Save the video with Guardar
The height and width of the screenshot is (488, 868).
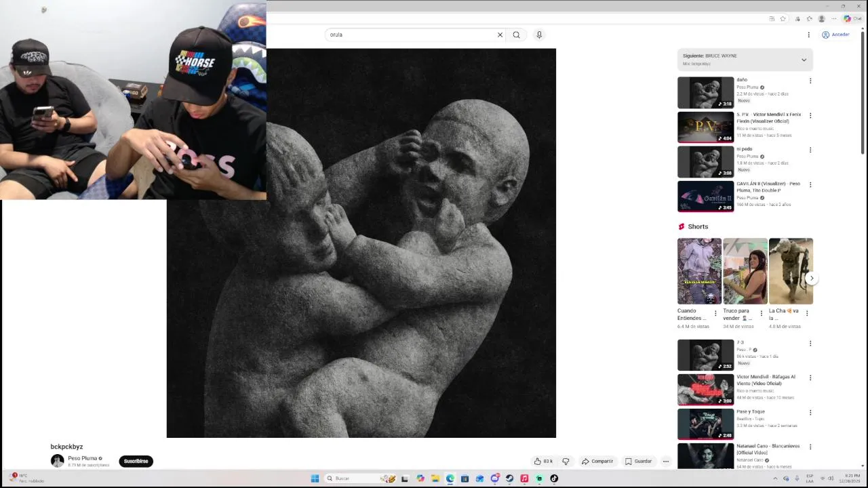(639, 461)
